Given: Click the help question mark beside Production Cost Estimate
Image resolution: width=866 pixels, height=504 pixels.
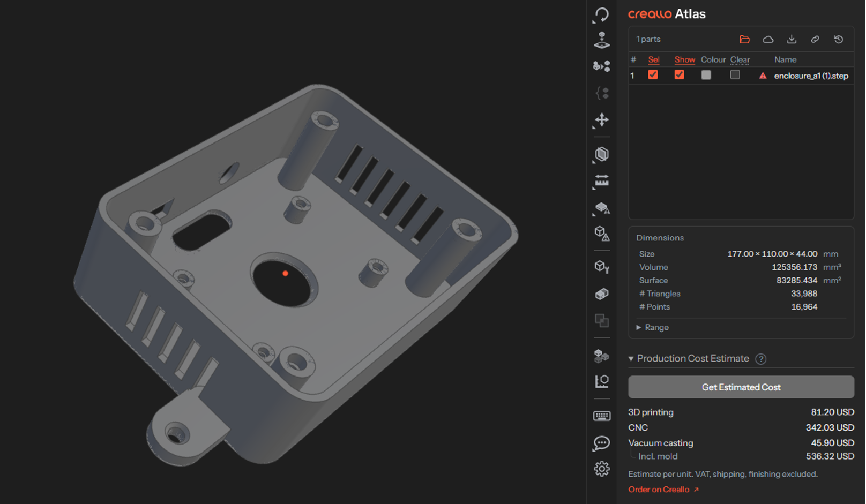Looking at the screenshot, I should point(760,359).
